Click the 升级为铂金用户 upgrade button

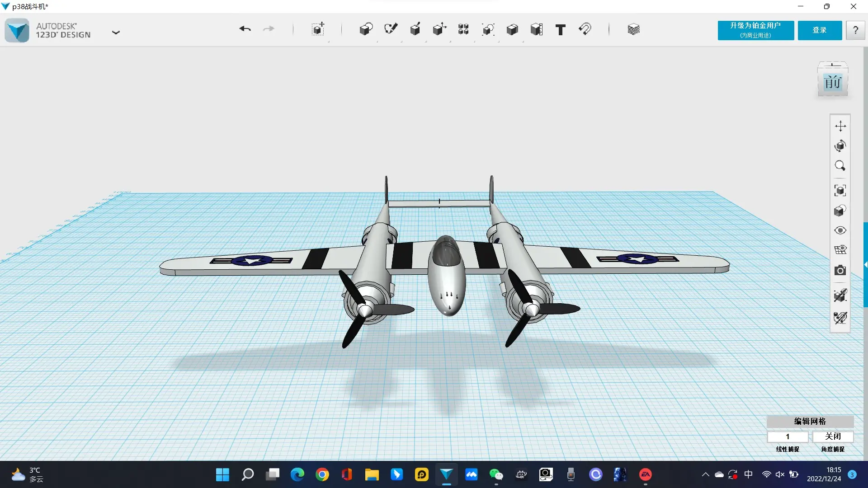coord(756,30)
